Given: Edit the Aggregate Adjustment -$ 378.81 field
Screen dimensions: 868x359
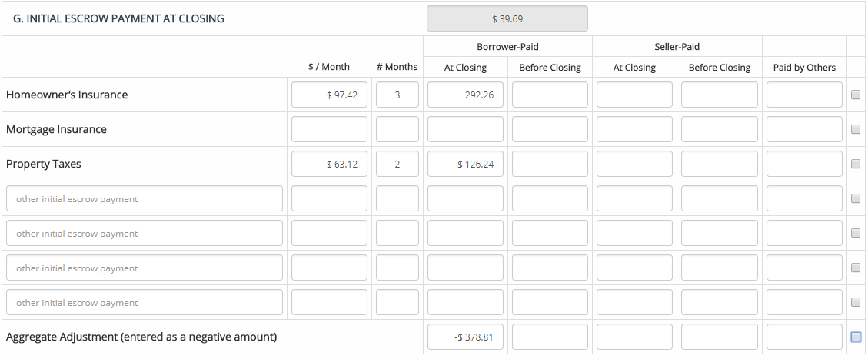Looking at the screenshot, I should coord(465,337).
